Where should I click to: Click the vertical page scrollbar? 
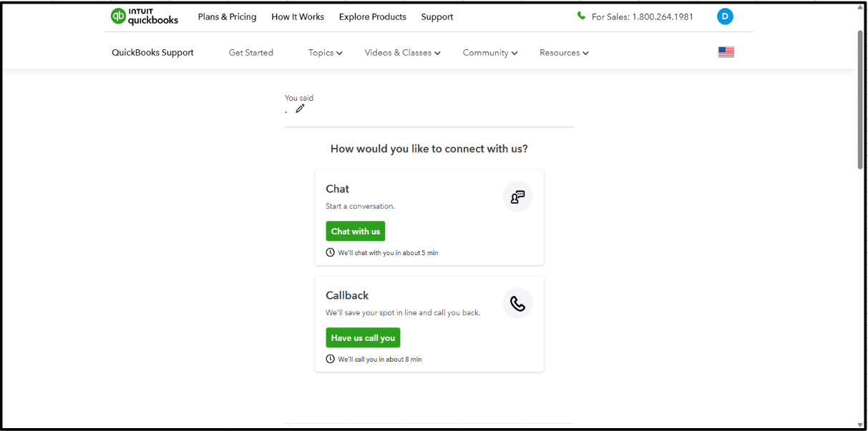[860, 100]
